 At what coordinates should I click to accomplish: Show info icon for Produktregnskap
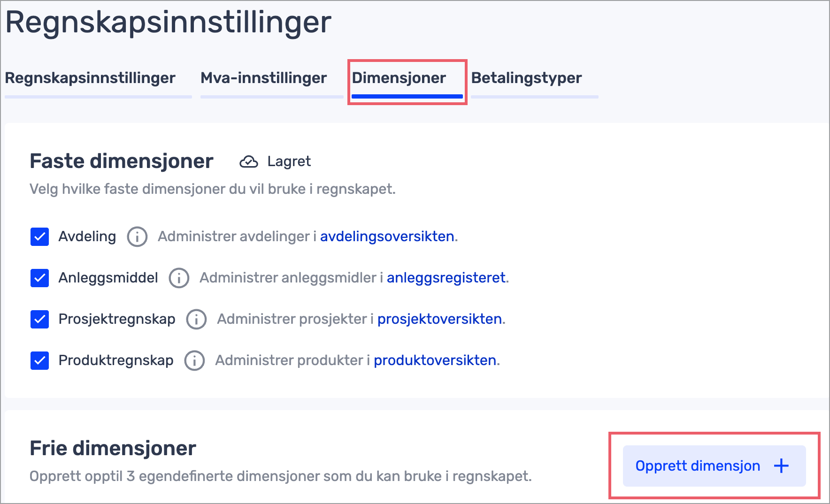tap(194, 360)
